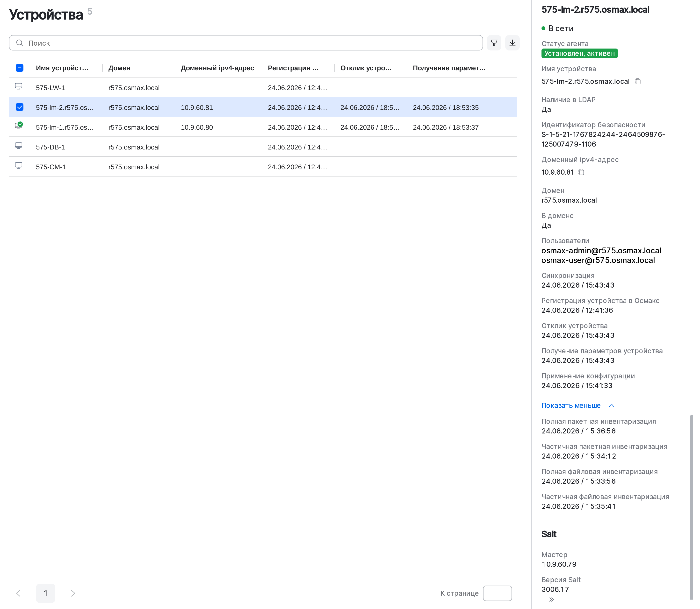
Task: Click the Salt master value 10.9.60.79
Action: click(559, 564)
